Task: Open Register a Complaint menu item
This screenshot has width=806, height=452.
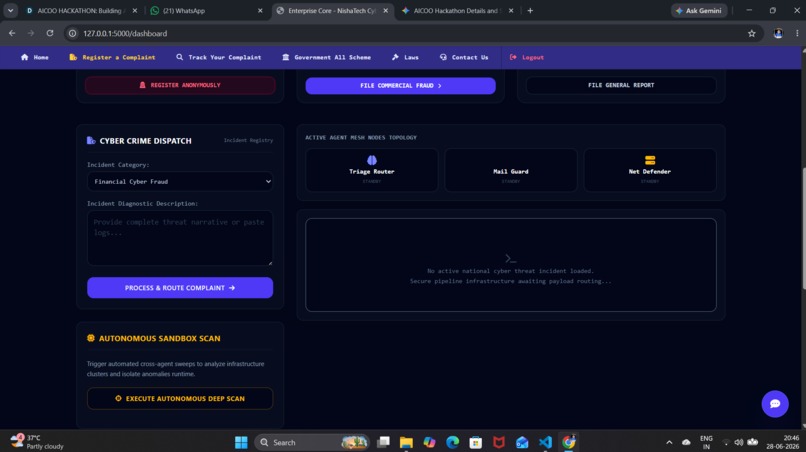Action: (112, 57)
